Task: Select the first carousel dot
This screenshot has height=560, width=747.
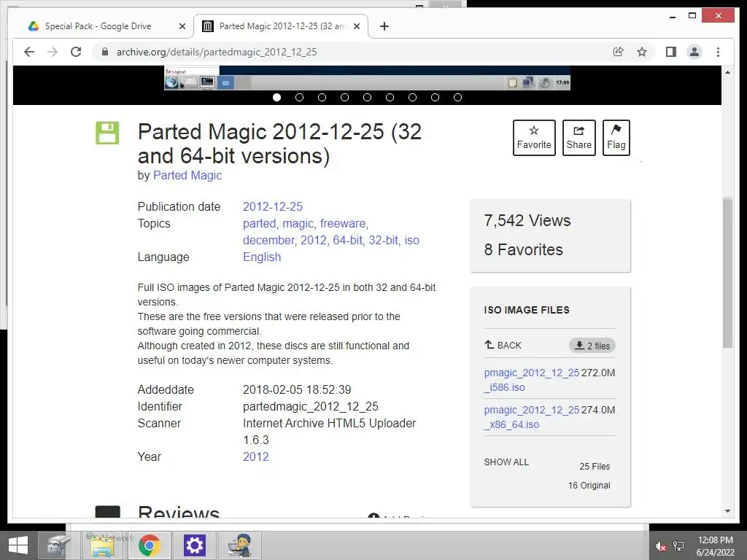Action: 276,97
